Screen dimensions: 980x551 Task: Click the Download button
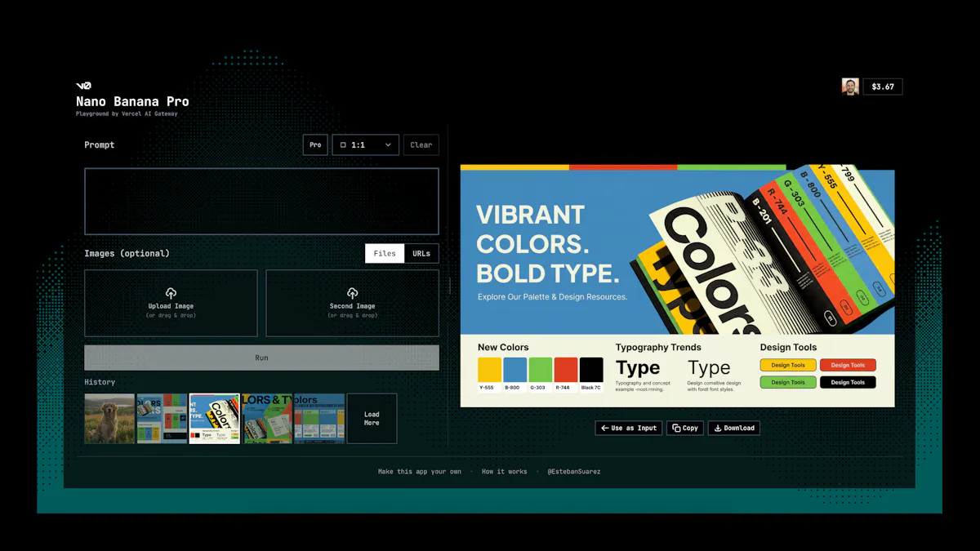pos(733,428)
